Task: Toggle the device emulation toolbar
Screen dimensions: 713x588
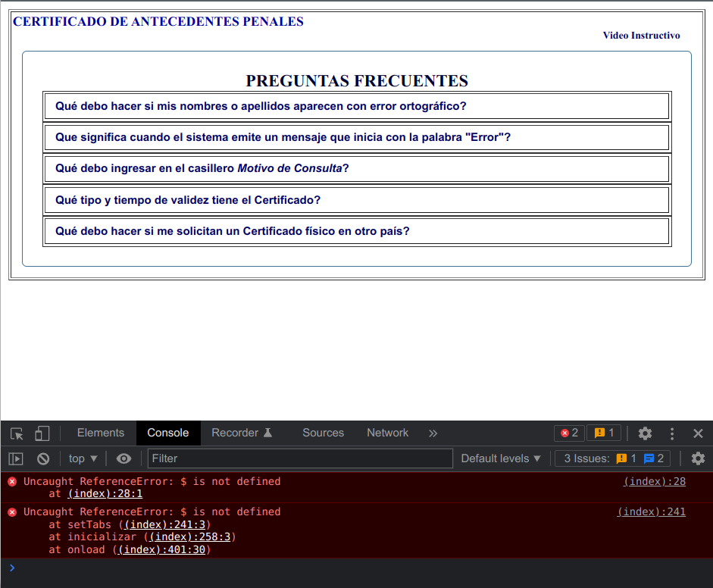Action: 42,433
